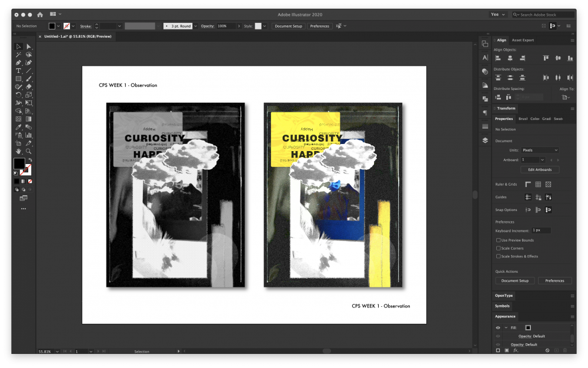
Task: Click the black Fill color box in toolbar
Action: pos(19,163)
